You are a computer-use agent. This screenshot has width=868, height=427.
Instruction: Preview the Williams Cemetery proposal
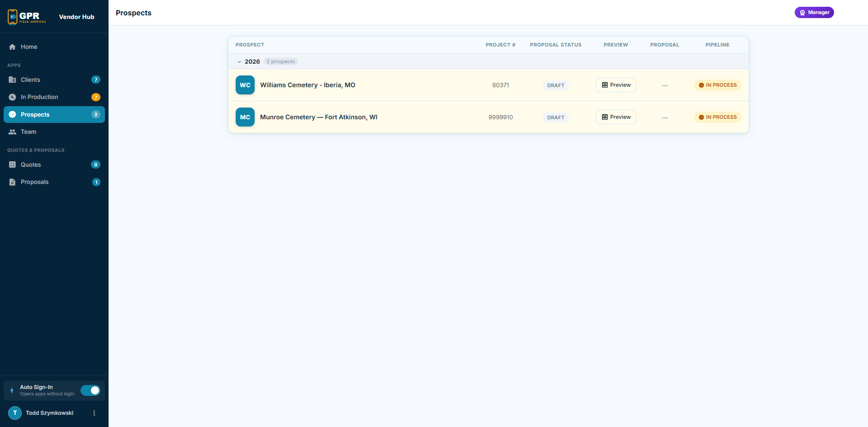coord(616,85)
